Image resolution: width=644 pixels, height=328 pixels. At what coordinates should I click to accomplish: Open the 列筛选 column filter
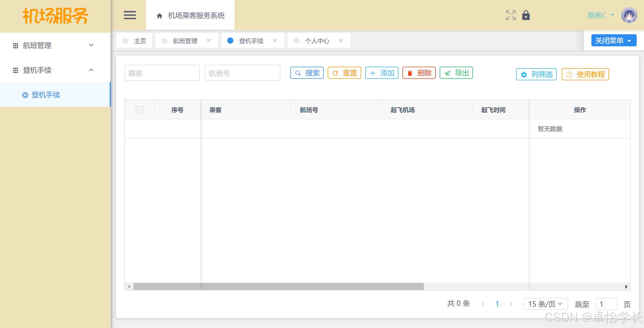(x=536, y=74)
